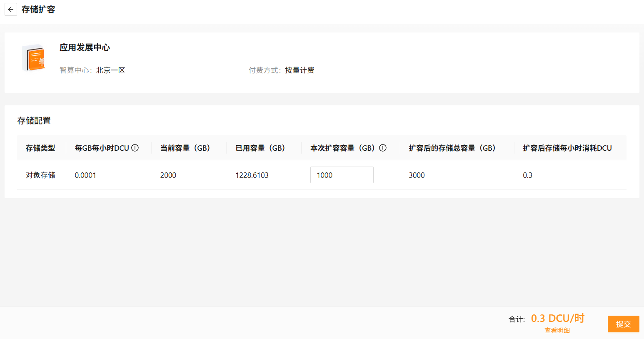The height and width of the screenshot is (339, 644).
Task: Click the 付费方式: label
Action: (x=265, y=70)
